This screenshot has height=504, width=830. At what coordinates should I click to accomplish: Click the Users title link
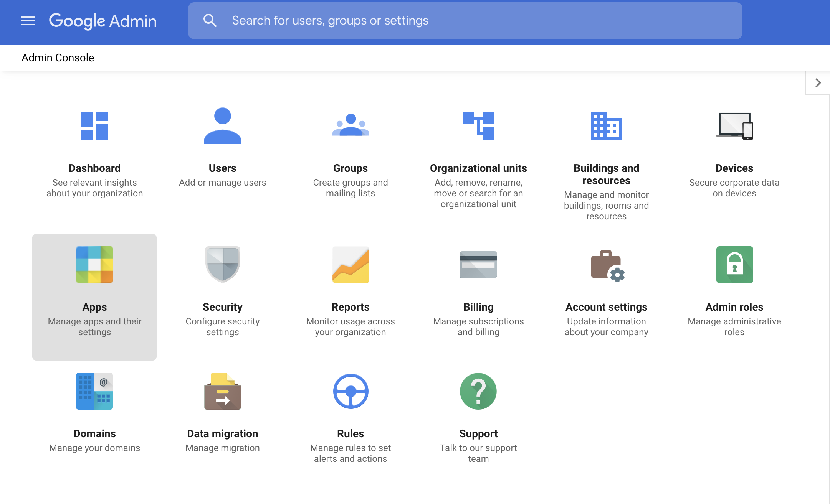coord(223,168)
